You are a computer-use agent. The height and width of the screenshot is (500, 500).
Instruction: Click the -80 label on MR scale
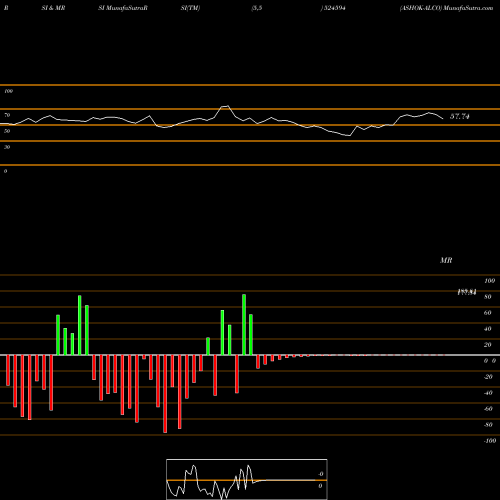point(488,425)
